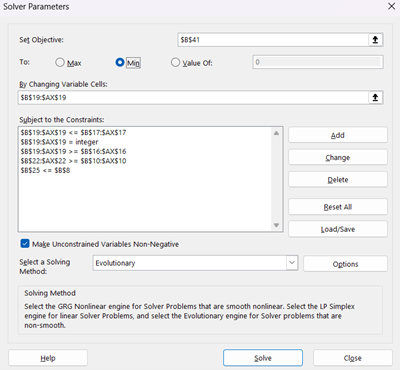
Task: Click the Load/Save button
Action: point(338,229)
